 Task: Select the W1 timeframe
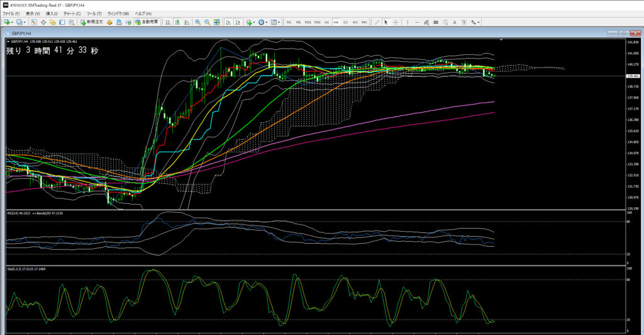355,22
